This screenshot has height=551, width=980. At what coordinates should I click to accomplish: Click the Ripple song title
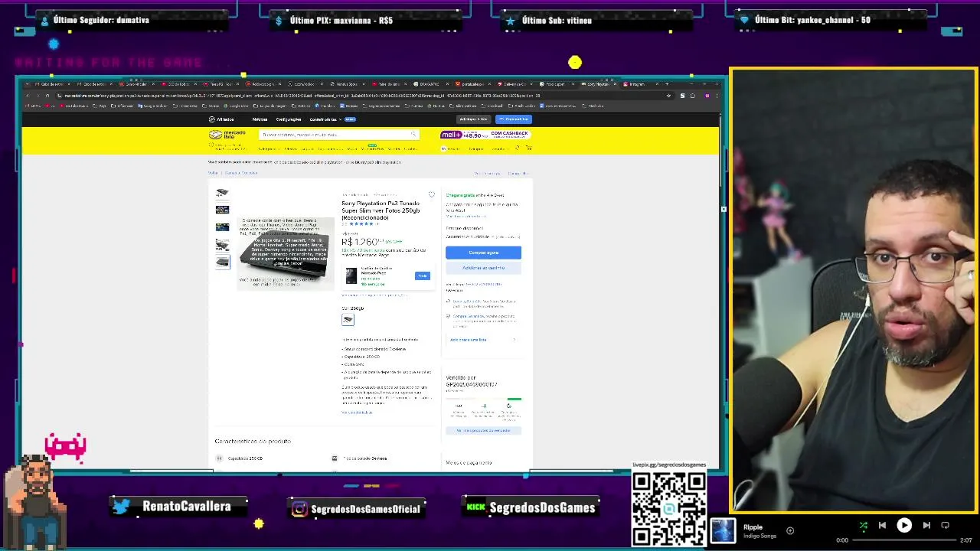(x=753, y=527)
